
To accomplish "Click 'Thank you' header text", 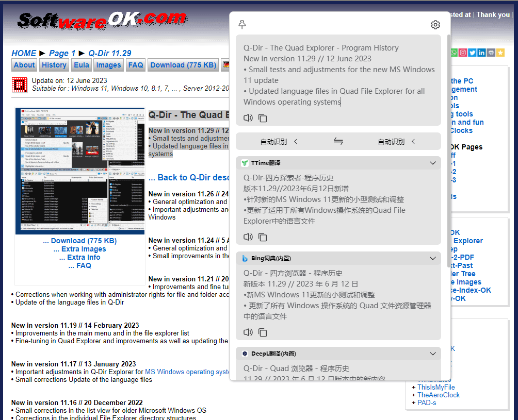I will tap(493, 14).
